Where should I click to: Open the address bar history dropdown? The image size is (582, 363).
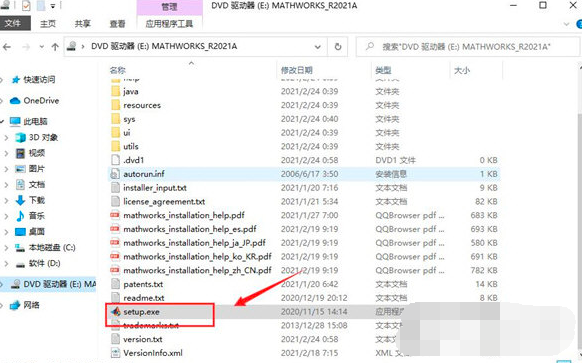point(318,47)
